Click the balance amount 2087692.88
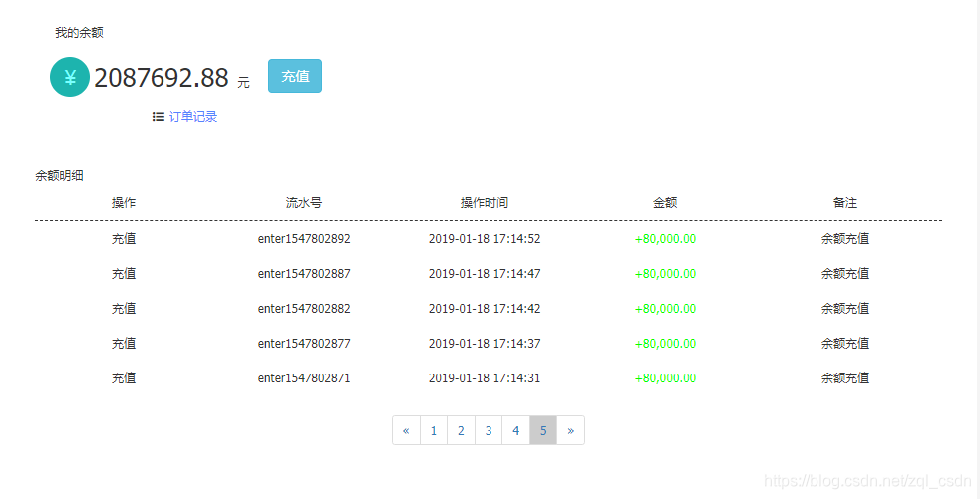The width and height of the screenshot is (980, 499). tap(162, 78)
